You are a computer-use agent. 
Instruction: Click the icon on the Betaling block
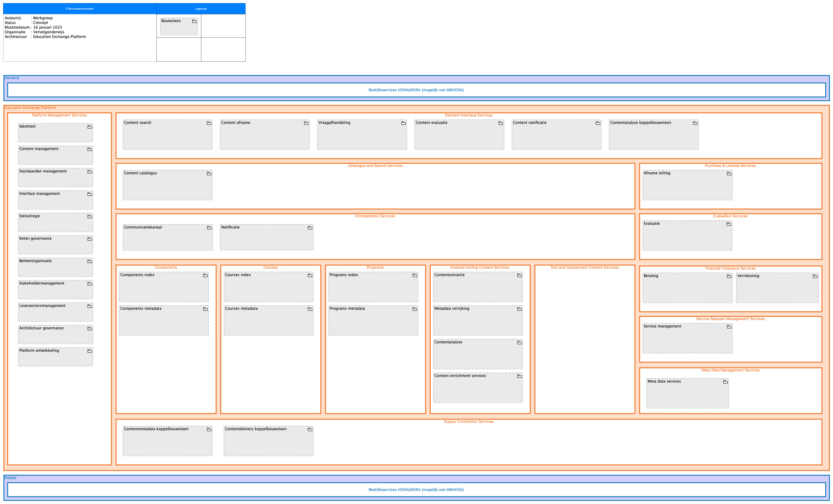[729, 276]
